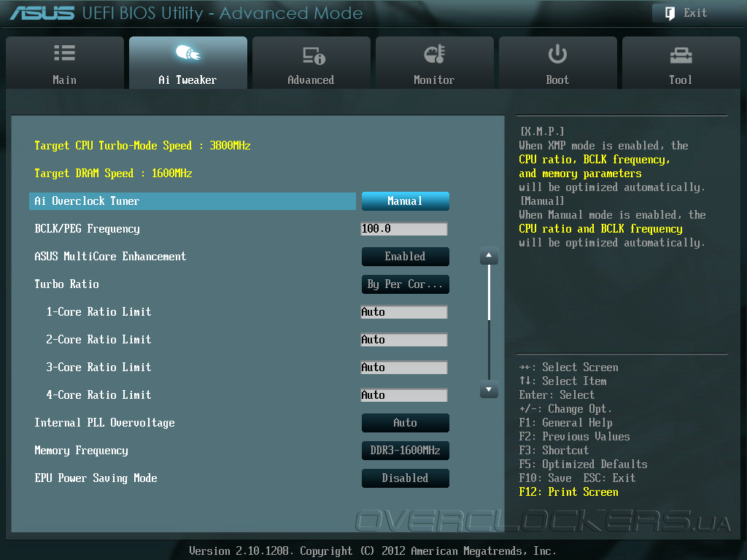
Task: Select the Memory Frequency label
Action: click(82, 451)
